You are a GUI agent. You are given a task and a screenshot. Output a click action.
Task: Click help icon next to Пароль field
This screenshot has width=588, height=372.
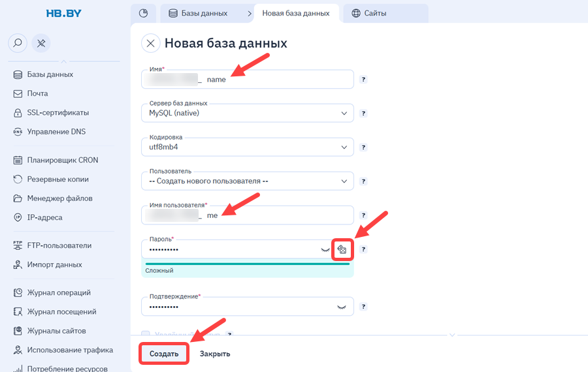pos(363,249)
